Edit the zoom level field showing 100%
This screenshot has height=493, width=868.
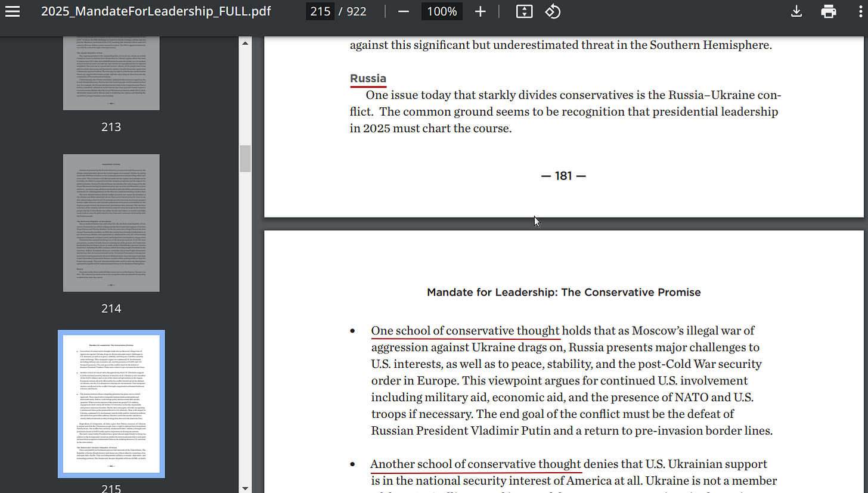pos(442,11)
